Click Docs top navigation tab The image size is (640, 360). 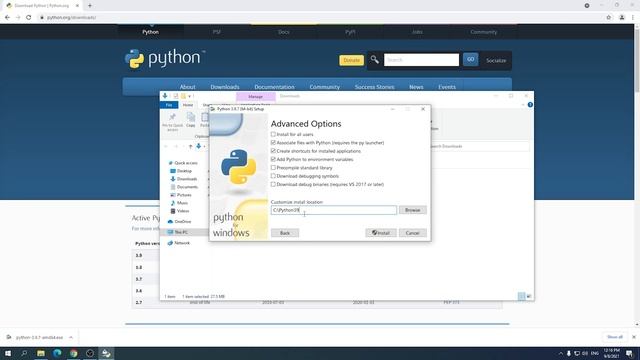pos(284,32)
